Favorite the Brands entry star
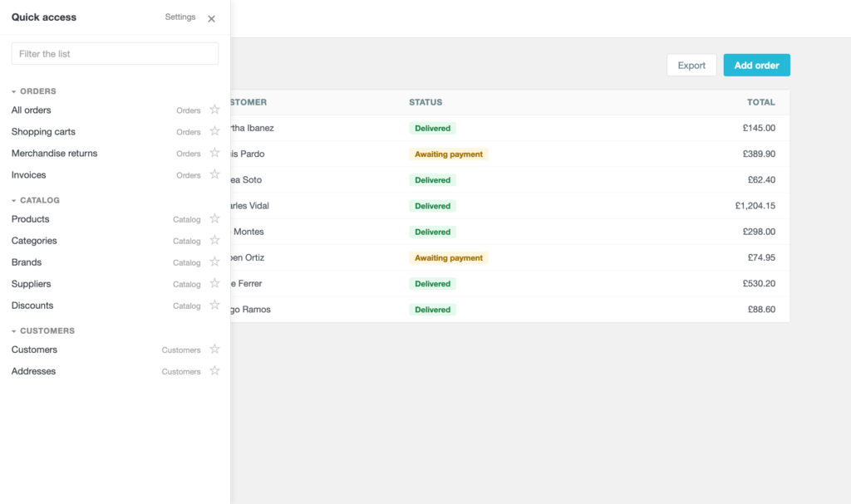Viewport: 851px width, 504px height. point(215,262)
